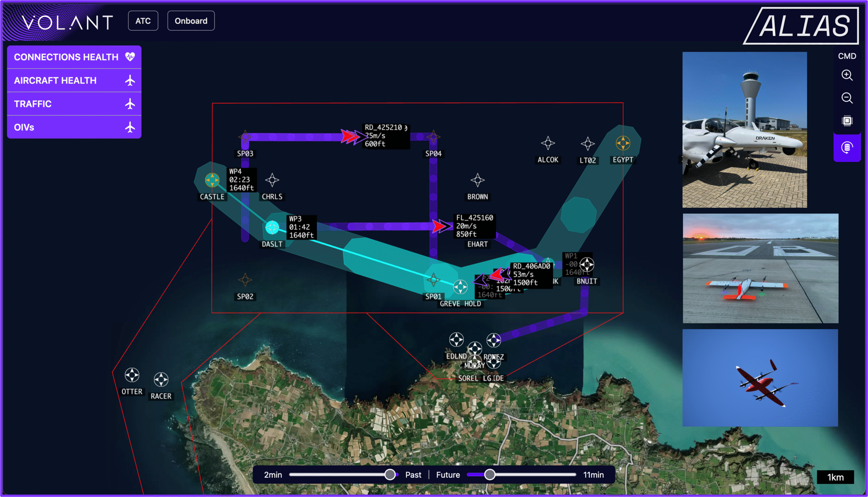Click the WP4 02:23 waypoint label
This screenshot has height=497, width=868.
241,179
